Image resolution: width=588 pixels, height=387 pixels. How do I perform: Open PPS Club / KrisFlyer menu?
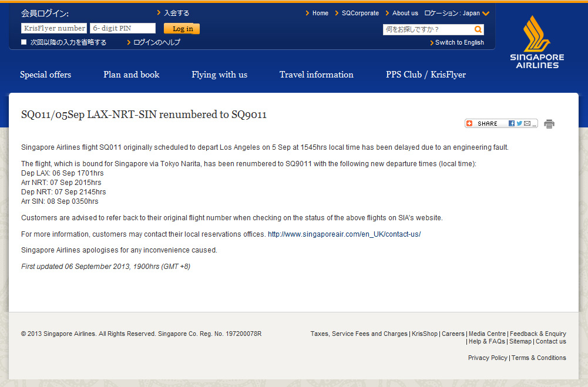click(x=426, y=75)
